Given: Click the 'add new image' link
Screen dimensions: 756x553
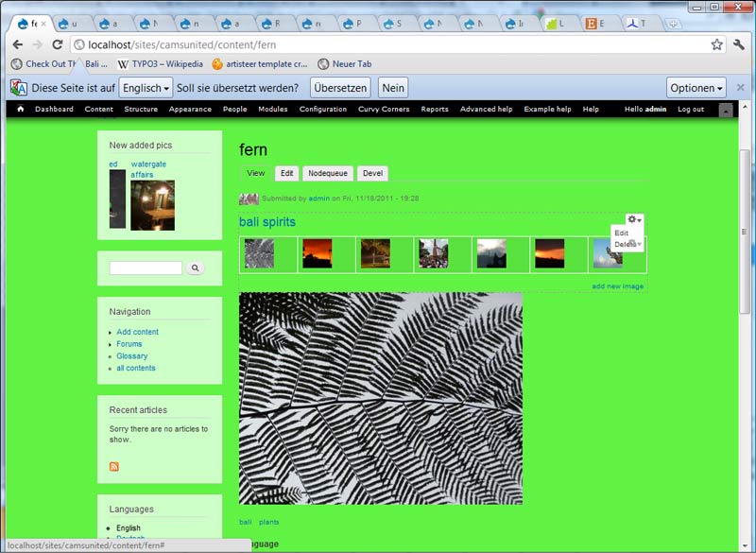Looking at the screenshot, I should coord(618,286).
